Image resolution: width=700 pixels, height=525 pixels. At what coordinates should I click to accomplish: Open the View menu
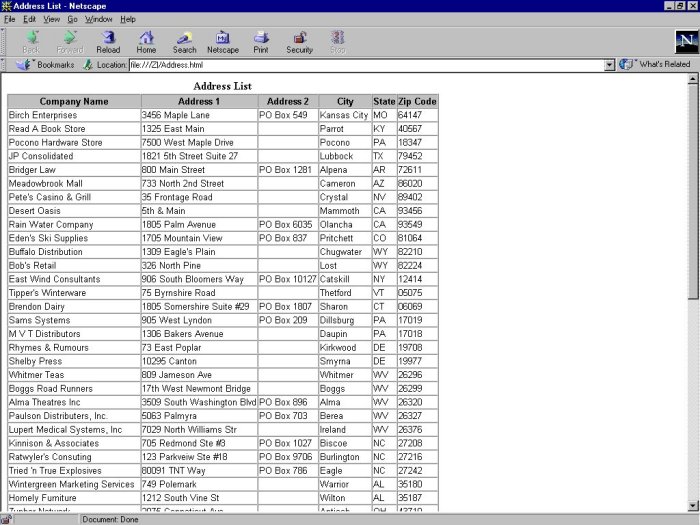click(51, 19)
